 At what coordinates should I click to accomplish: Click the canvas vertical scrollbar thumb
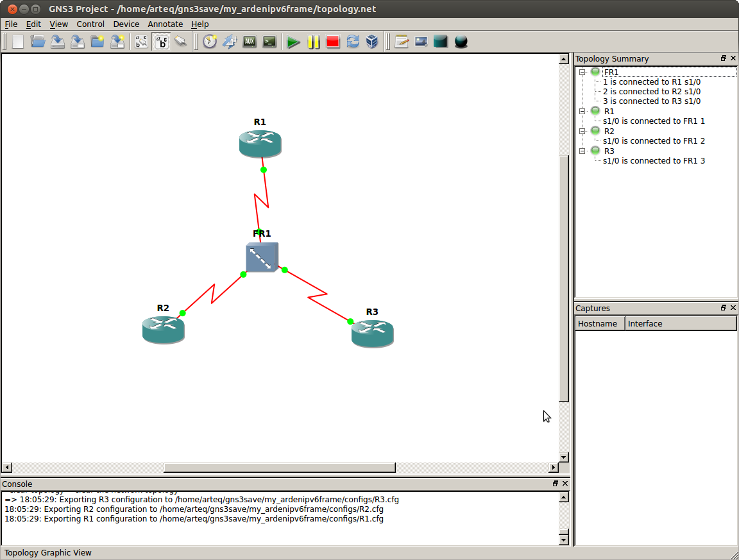point(564,278)
